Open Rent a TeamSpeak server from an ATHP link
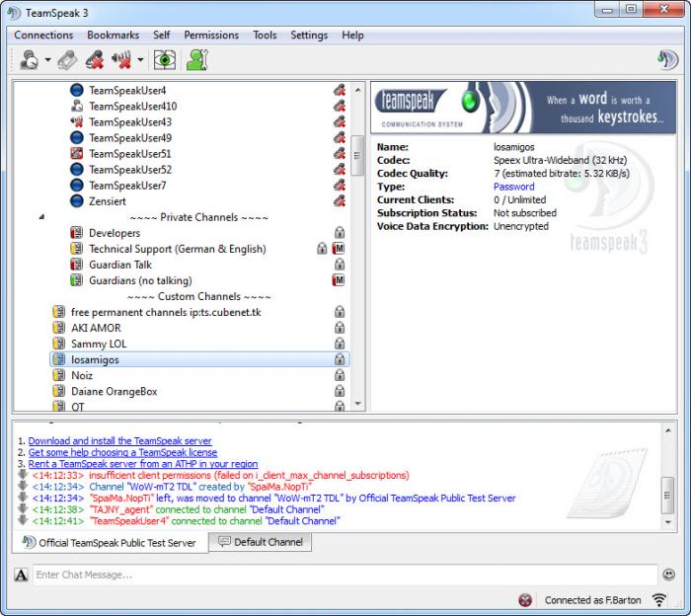This screenshot has width=691, height=616. click(x=143, y=464)
